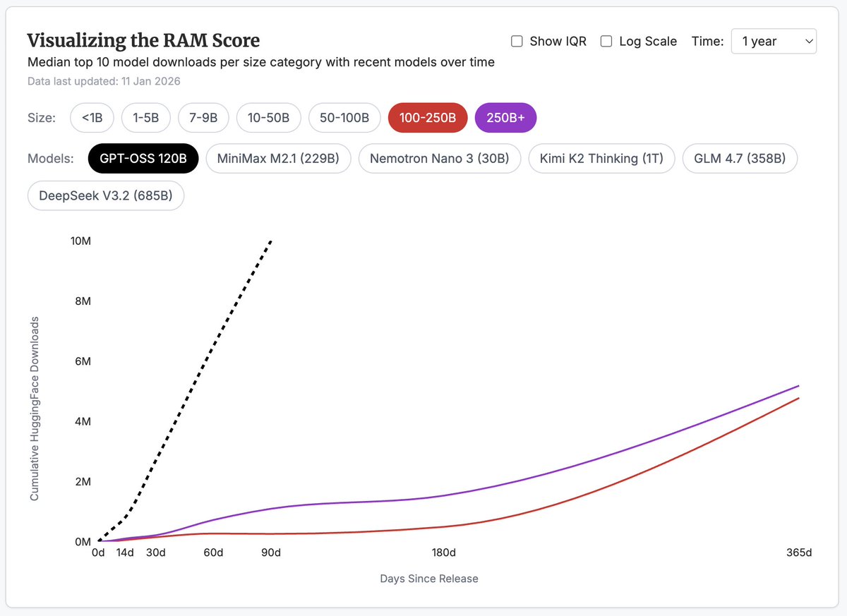Enable the Show IQR checkbox
Screen dimensions: 847x616
coord(517,41)
